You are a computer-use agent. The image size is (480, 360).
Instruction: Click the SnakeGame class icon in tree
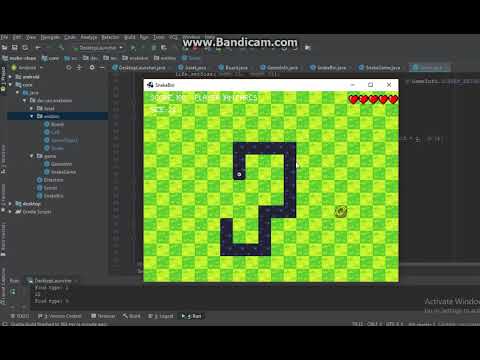[47, 172]
